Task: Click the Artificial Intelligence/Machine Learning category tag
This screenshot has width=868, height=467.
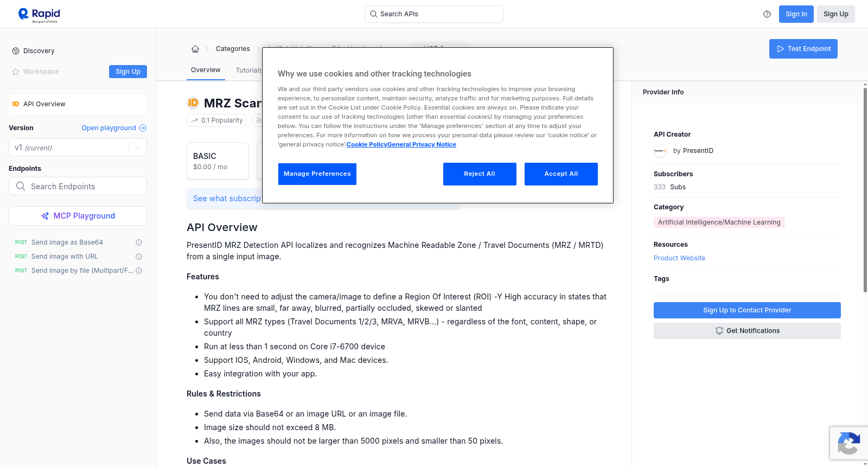Action: point(719,222)
